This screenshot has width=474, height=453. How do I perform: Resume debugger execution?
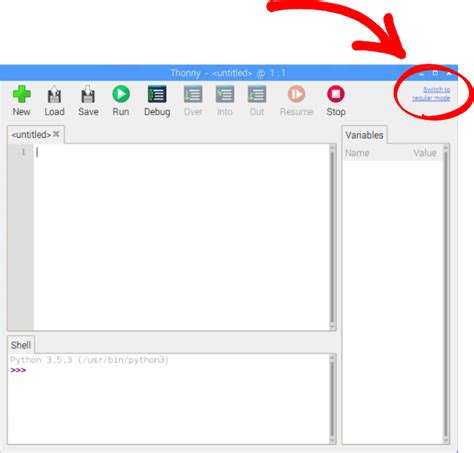296,94
